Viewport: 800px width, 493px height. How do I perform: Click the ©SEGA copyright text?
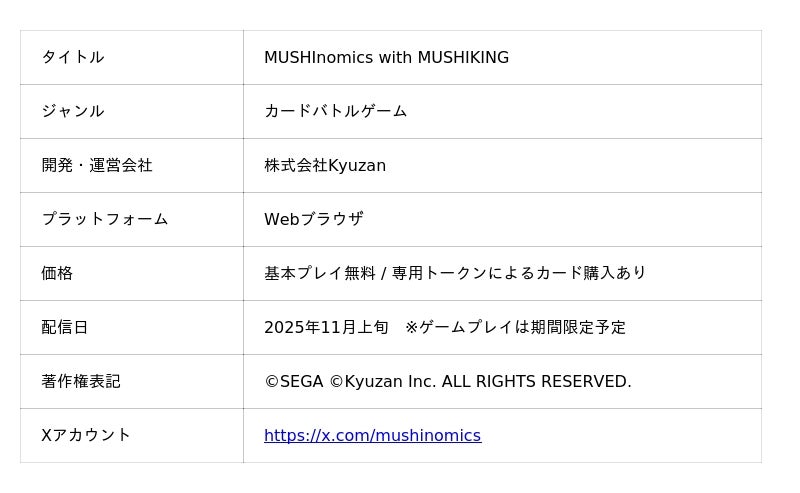pos(294,382)
